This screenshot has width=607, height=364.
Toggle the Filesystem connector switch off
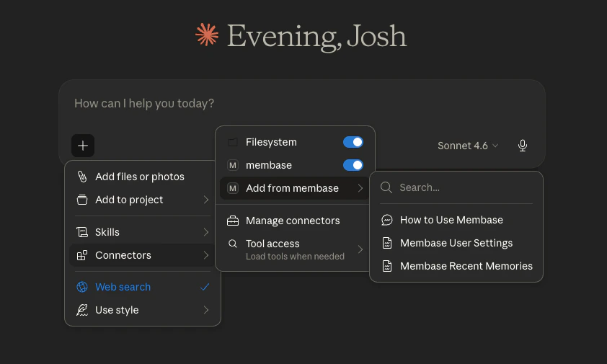coord(353,142)
